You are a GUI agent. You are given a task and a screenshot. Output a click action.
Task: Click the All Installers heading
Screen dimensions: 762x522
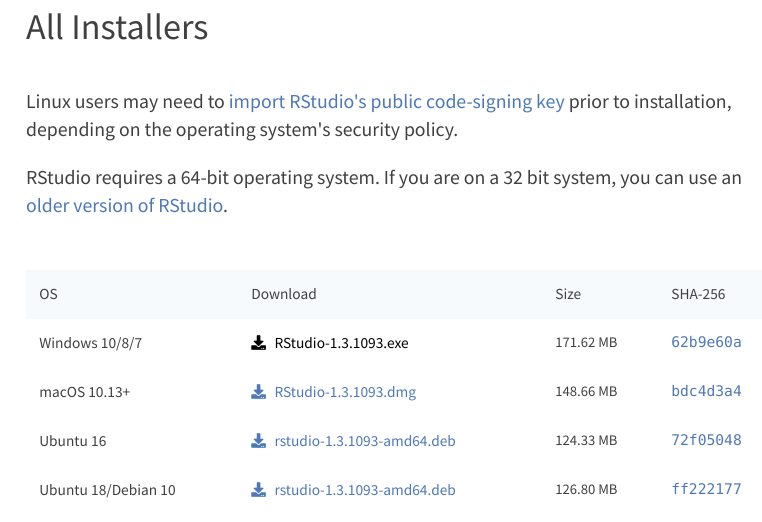tap(117, 27)
